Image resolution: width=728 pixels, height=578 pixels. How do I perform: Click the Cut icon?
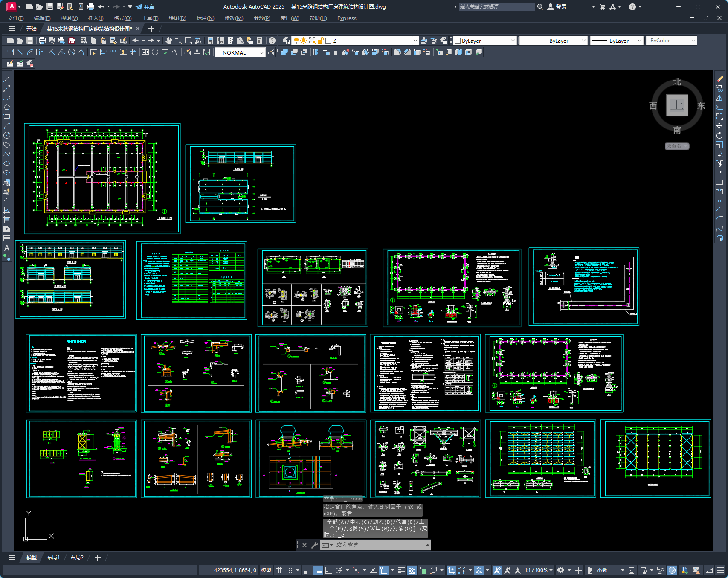pyautogui.click(x=84, y=41)
